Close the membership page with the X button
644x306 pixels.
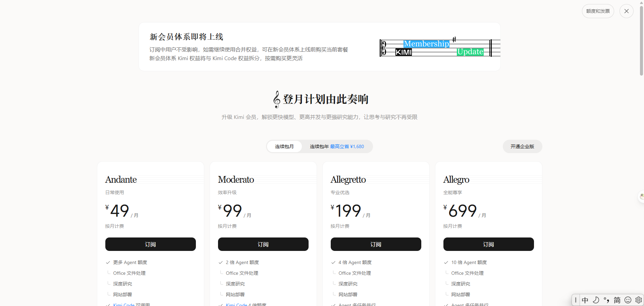(627, 11)
